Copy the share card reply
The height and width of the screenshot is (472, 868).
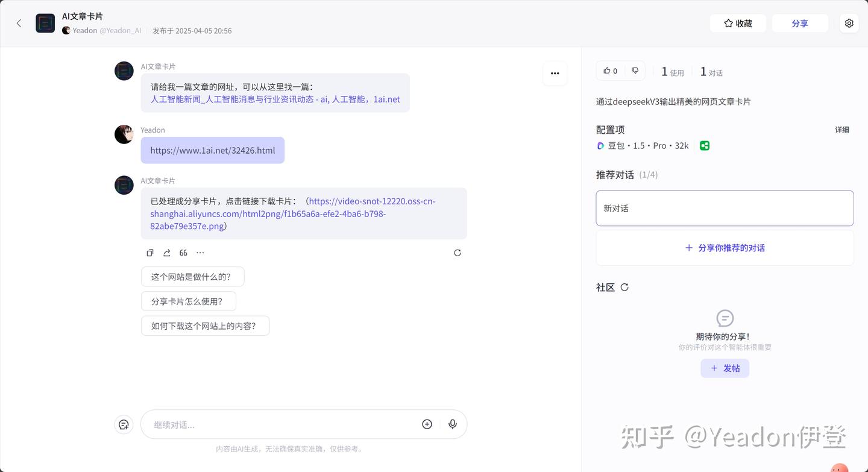150,253
